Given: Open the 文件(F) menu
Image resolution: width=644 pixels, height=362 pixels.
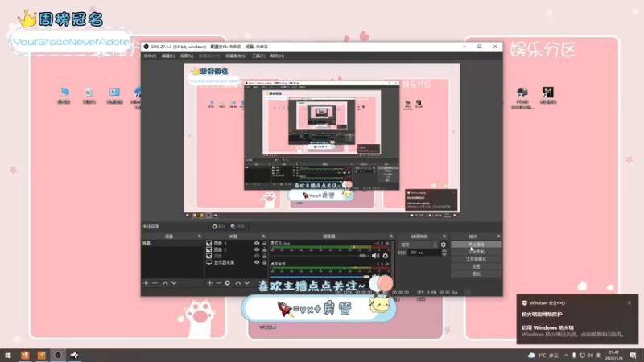Looking at the screenshot, I should click(150, 56).
